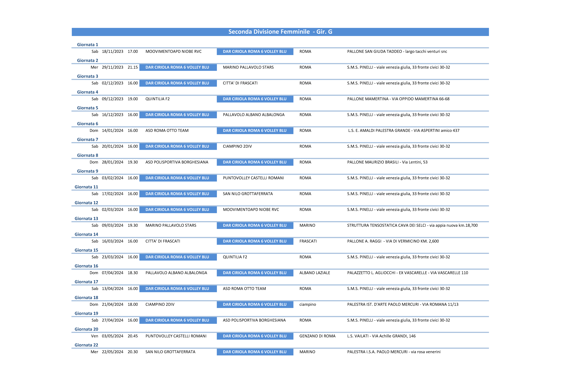Click STRUTTURA TENSOSTATICA CAVA DEI SELCI venue

click(x=412, y=225)
